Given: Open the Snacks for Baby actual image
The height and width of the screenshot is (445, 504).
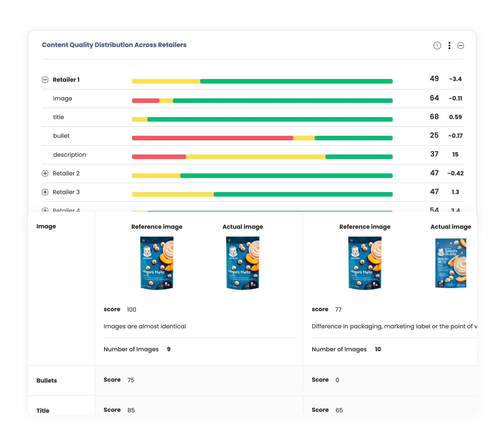Looking at the screenshot, I should coord(450,263).
